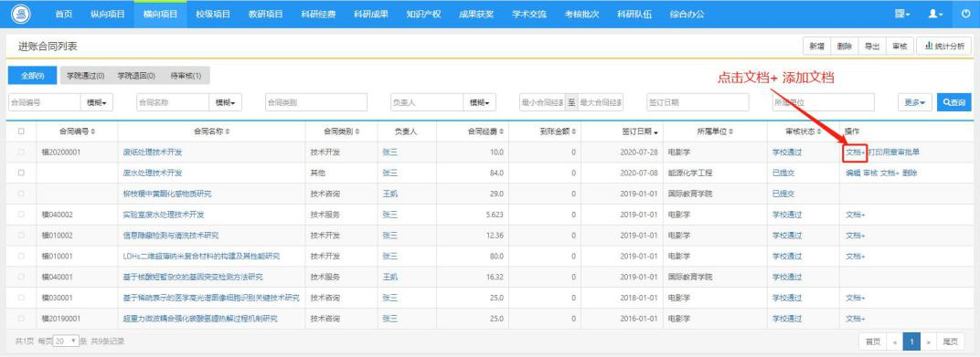Image resolution: width=980 pixels, height=357 pixels.
Task: Click 删除 link in 废水处理技术开发 row
Action: [x=910, y=173]
